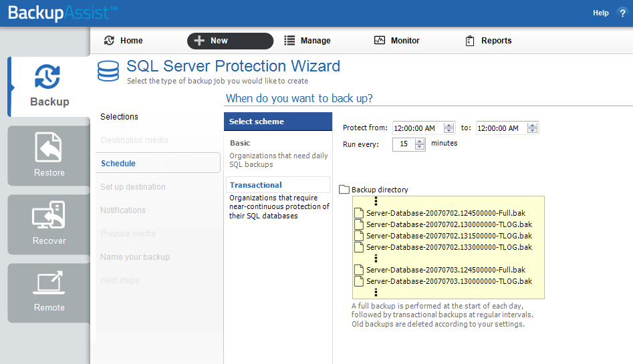Viewport: 633px width, 364px height.
Task: Select the Prepare media wizard step
Action: [128, 234]
